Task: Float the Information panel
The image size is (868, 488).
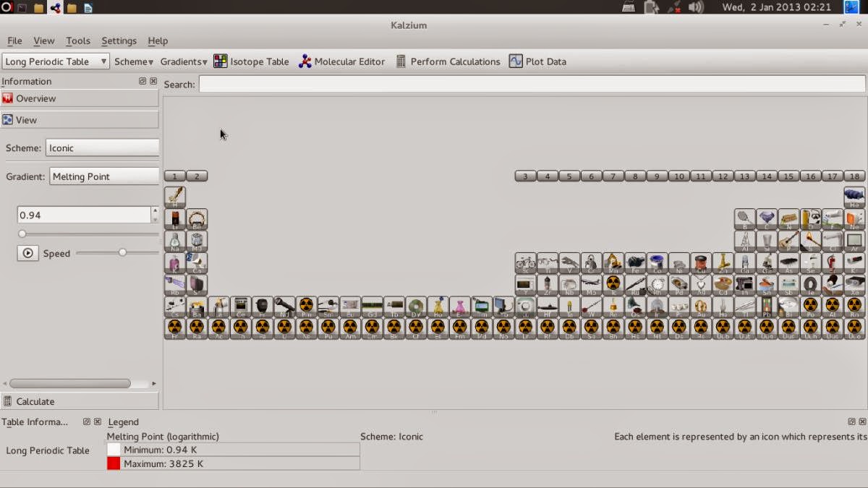Action: [x=142, y=81]
